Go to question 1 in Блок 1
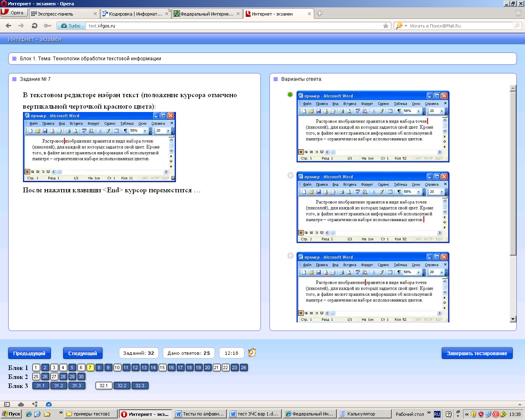 [36, 367]
